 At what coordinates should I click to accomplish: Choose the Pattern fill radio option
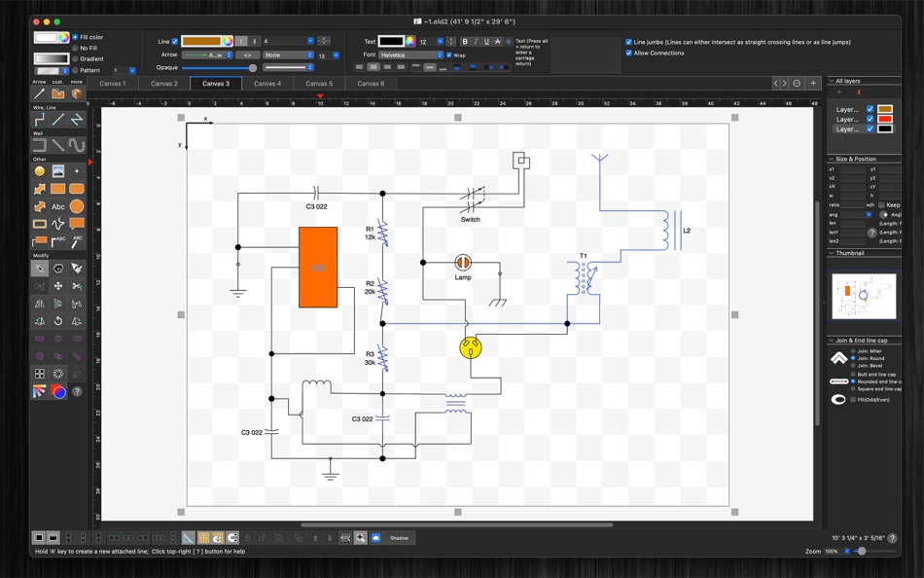75,70
